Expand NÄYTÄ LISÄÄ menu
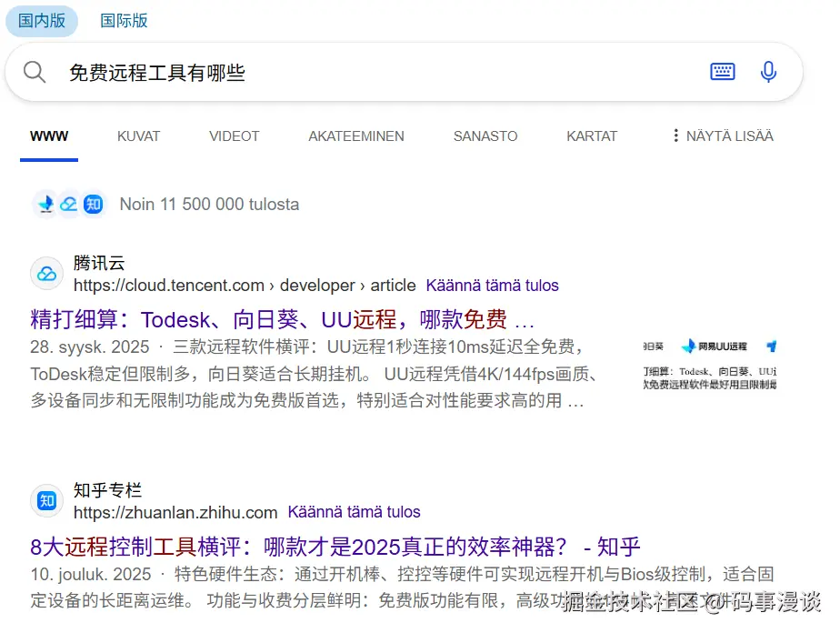 [x=722, y=136]
